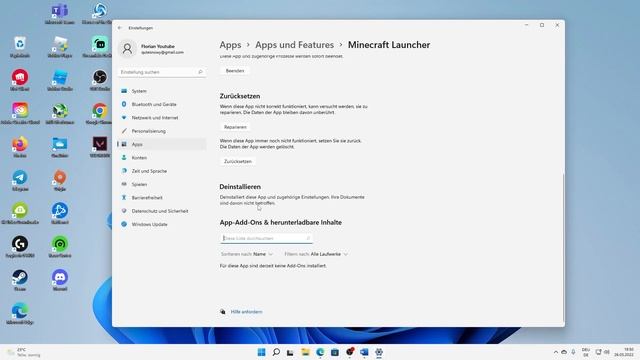Click the Zurücksetzen button
Image resolution: width=640 pixels, height=360 pixels.
pos(238,161)
